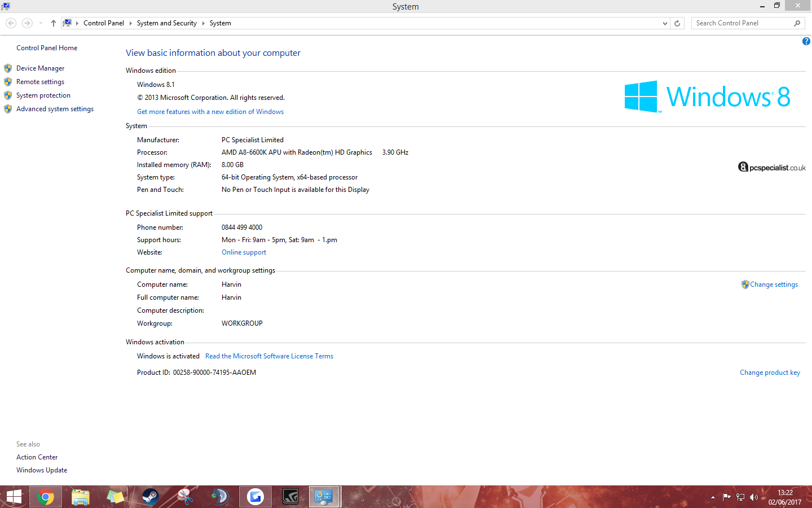Open System protection
The height and width of the screenshot is (508, 812).
(43, 95)
